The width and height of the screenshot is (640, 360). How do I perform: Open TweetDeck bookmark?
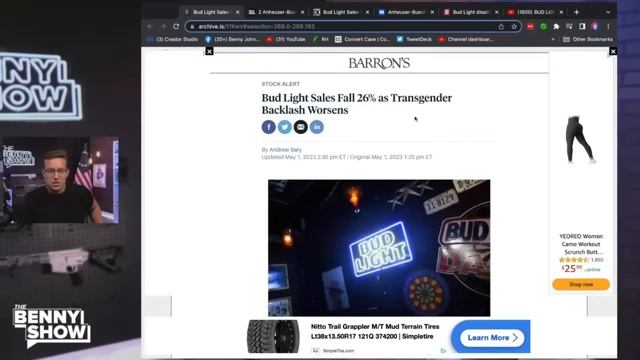pos(414,40)
